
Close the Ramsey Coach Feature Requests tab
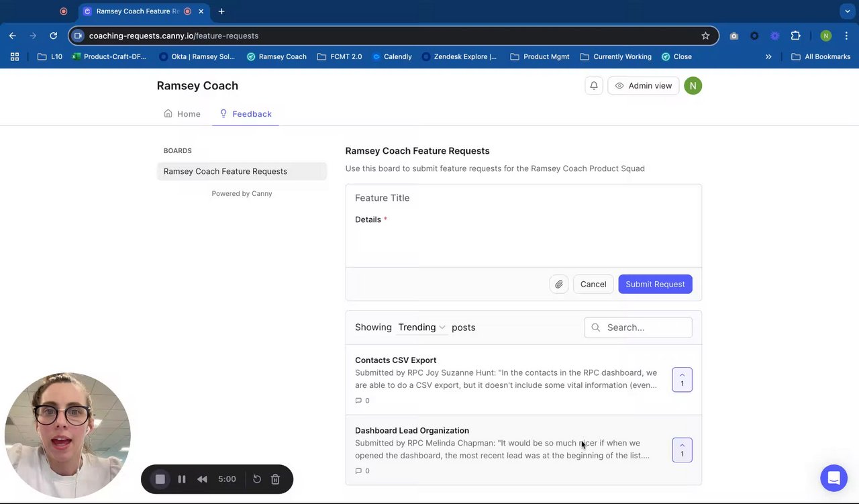(201, 11)
